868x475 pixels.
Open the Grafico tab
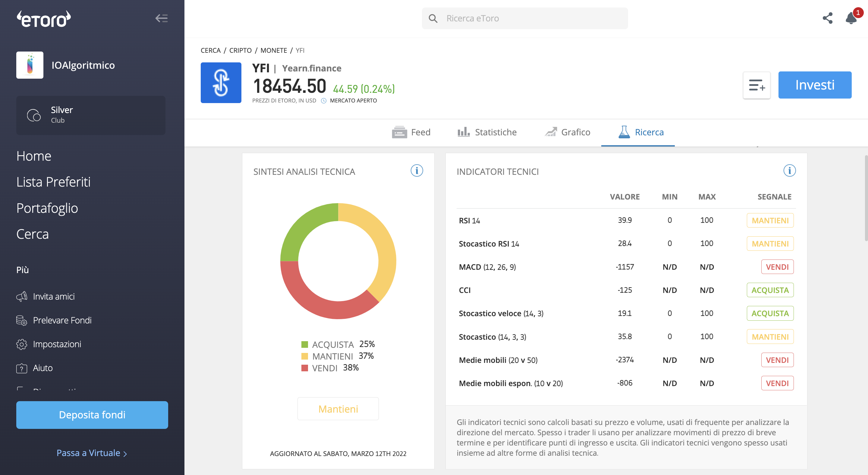pyautogui.click(x=568, y=132)
